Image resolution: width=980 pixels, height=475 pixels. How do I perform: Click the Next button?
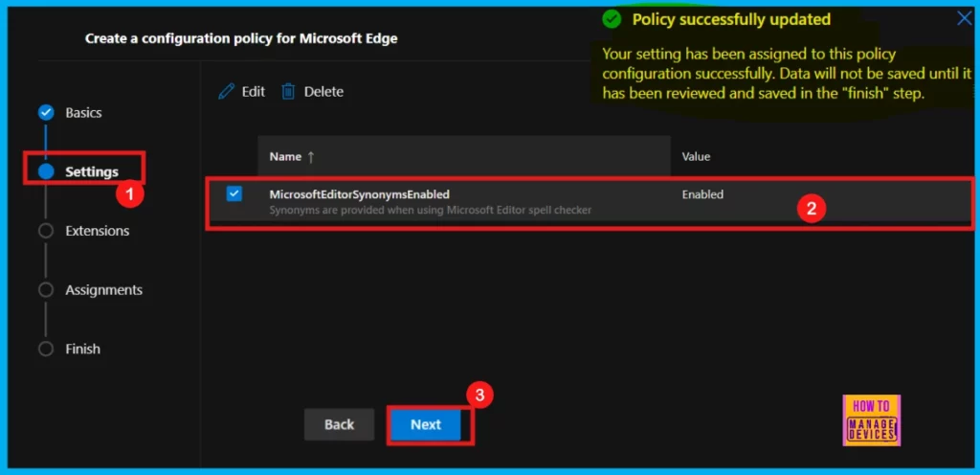tap(426, 424)
